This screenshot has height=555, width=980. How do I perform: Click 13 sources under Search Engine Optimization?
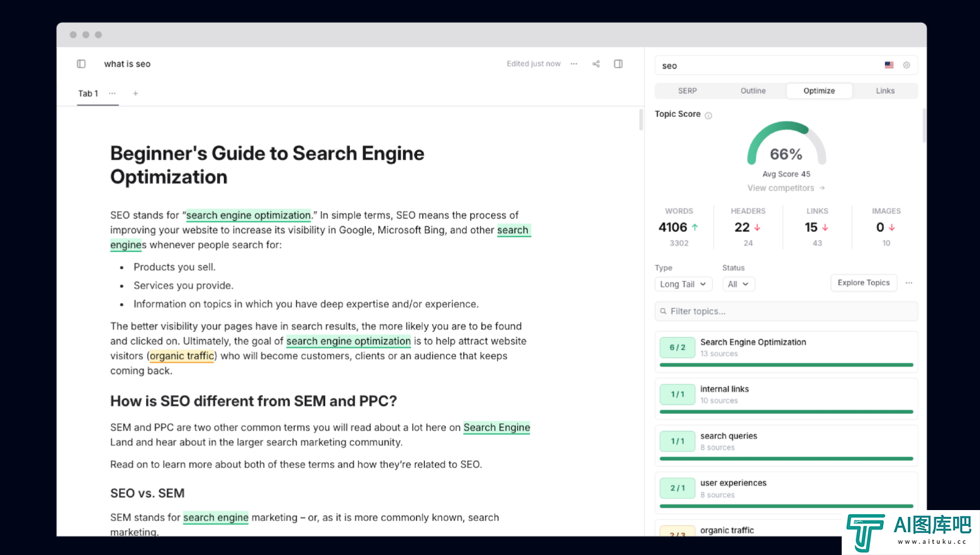click(x=719, y=354)
